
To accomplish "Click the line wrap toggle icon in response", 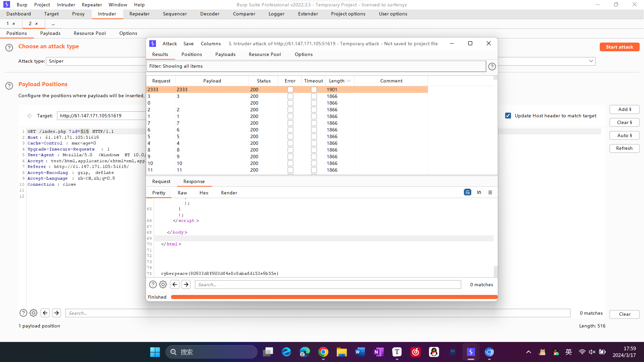I will pyautogui.click(x=468, y=192).
